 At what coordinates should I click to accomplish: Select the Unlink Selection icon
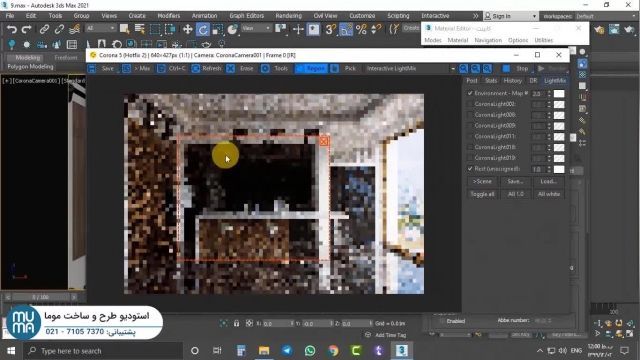pos(59,29)
